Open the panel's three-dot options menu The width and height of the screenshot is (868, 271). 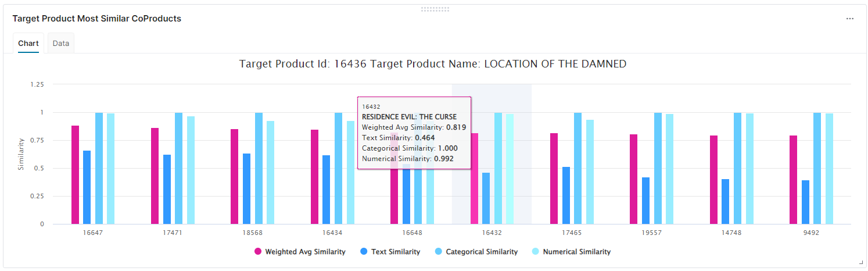(x=849, y=19)
